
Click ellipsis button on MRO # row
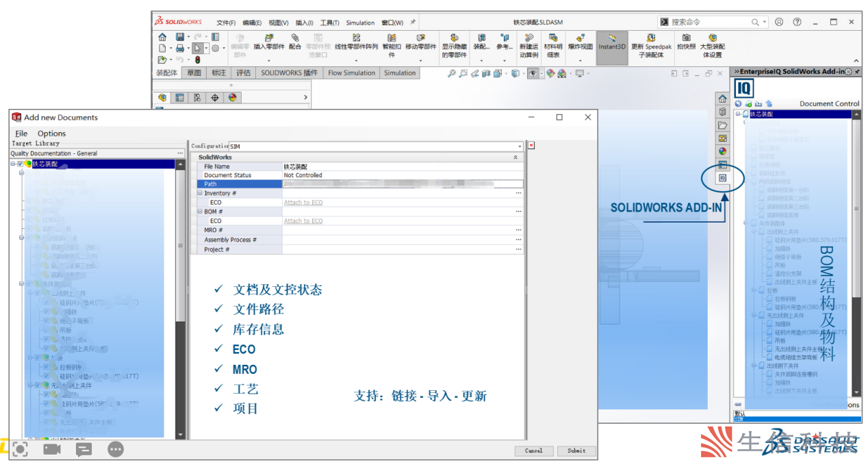coord(519,231)
